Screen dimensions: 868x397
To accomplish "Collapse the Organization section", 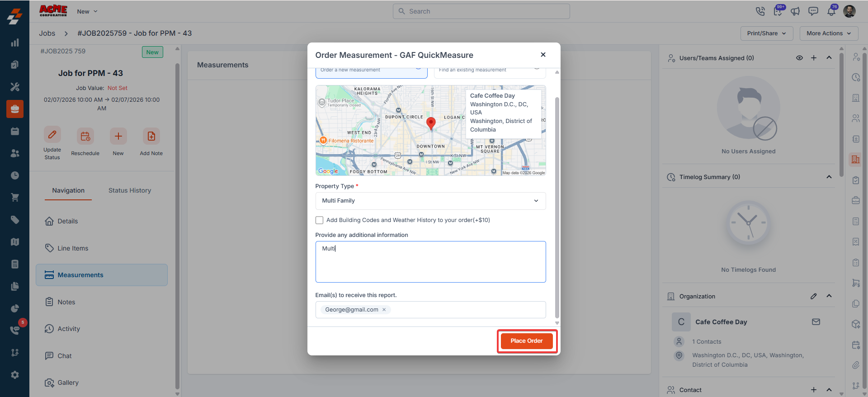I will [829, 296].
